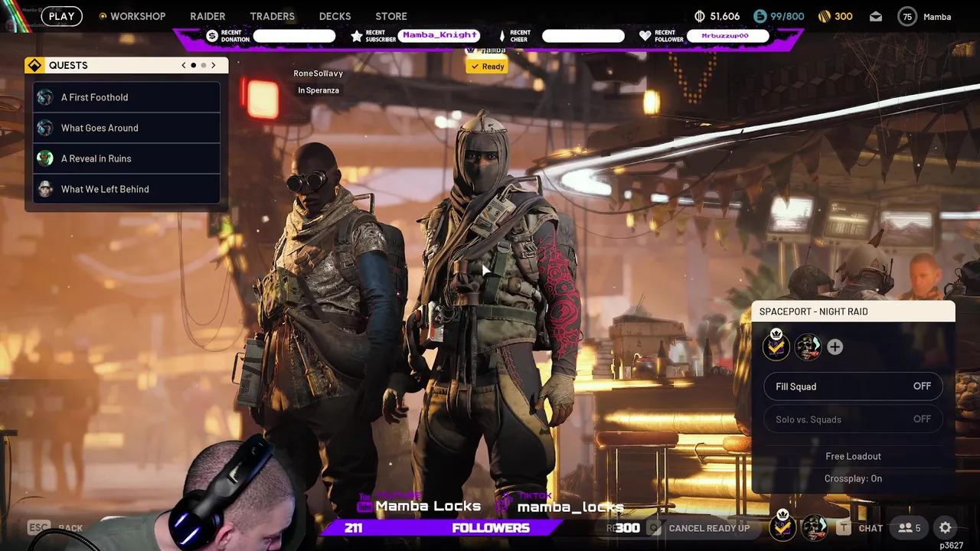Click the second squad member avatar in raid panel
980x551 pixels.
[x=807, y=347]
